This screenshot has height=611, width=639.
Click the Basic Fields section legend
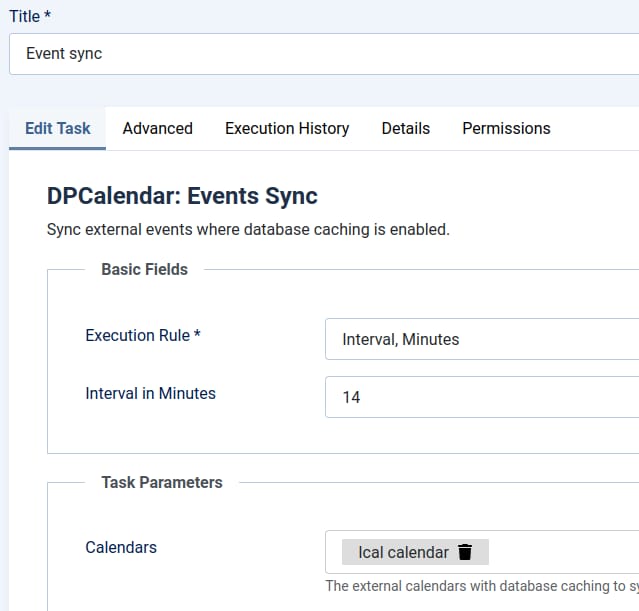pos(144,268)
